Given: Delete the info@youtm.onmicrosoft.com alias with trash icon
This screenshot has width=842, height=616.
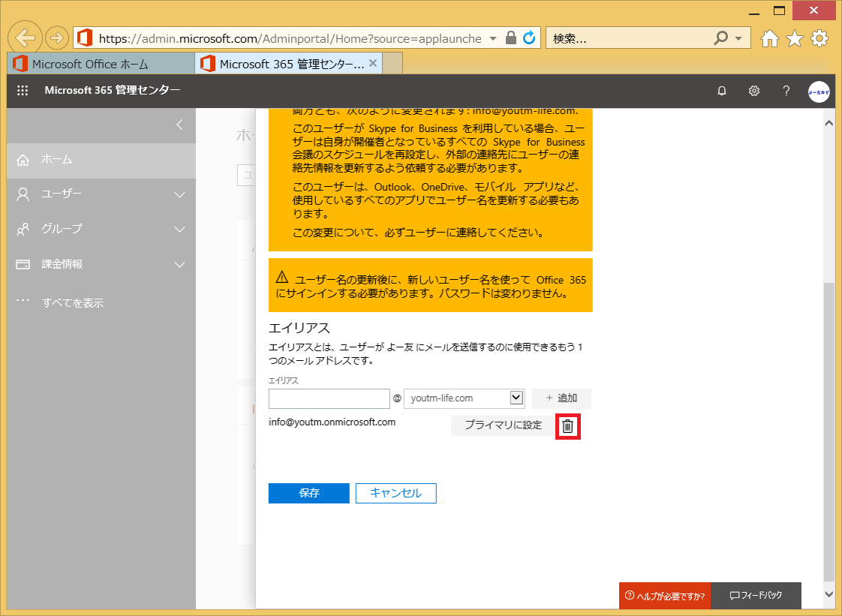Looking at the screenshot, I should [x=567, y=426].
